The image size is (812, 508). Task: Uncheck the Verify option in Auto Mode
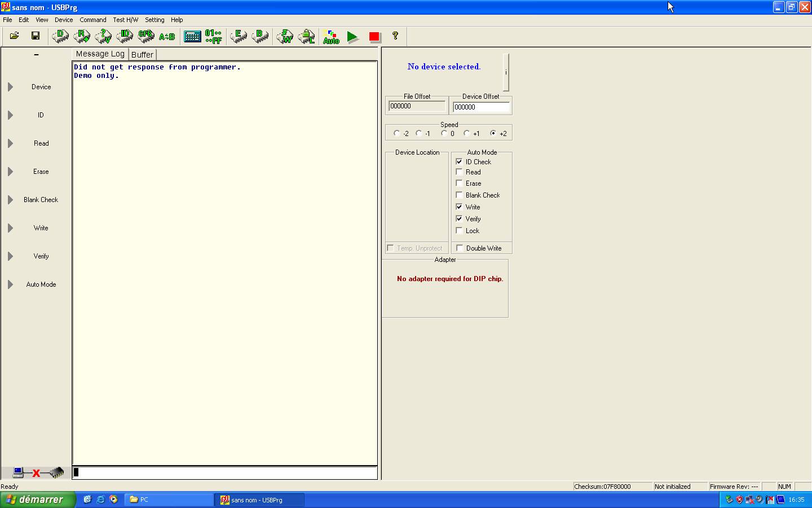[x=459, y=218]
